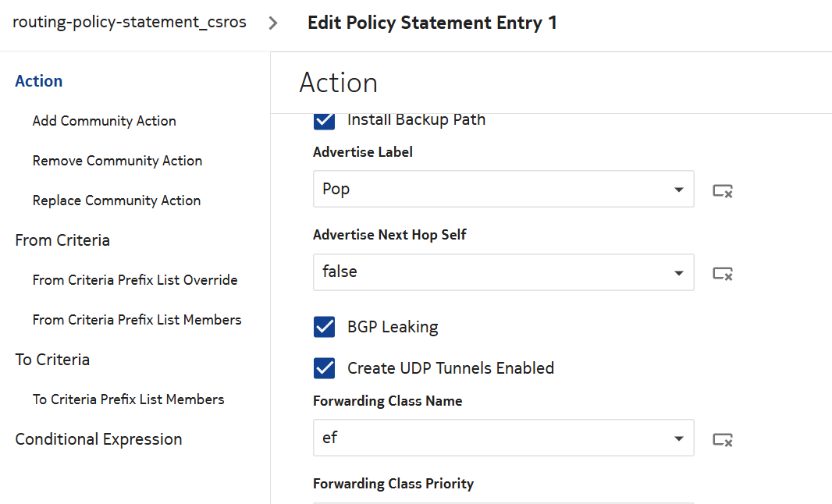The width and height of the screenshot is (832, 504).
Task: Navigate to Replace Community Action
Action: (116, 201)
